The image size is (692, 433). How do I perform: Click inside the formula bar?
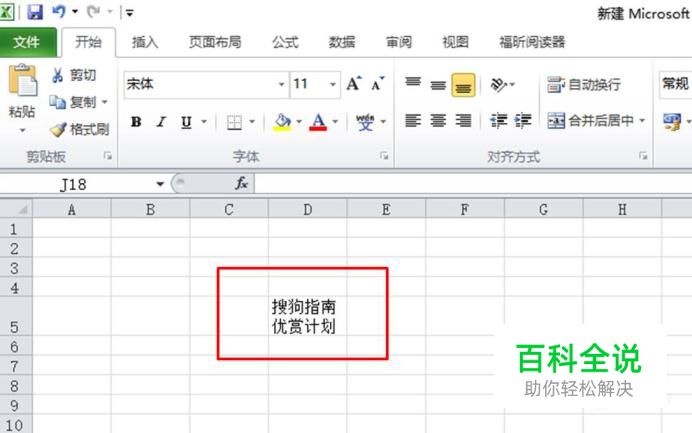[473, 184]
